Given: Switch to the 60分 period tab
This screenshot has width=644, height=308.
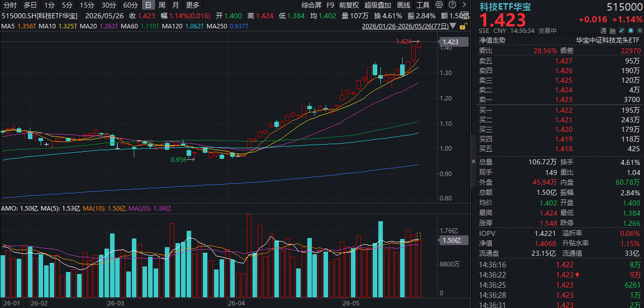Looking at the screenshot, I should (x=130, y=5).
